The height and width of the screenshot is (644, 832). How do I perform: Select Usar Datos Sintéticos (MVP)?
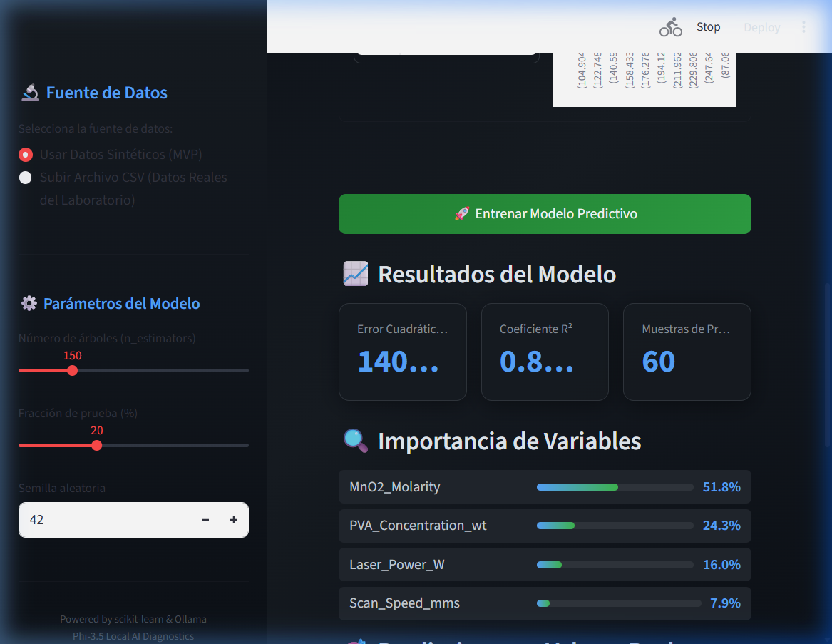pos(25,154)
